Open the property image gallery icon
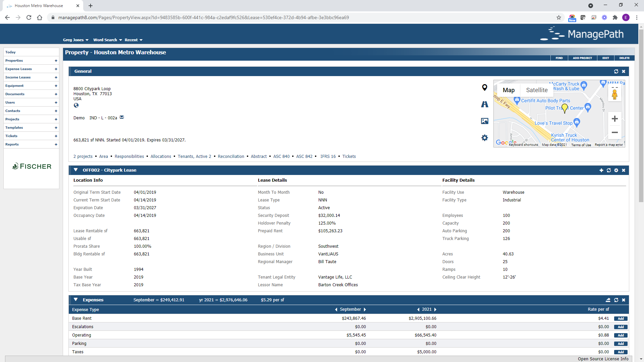Image resolution: width=644 pixels, height=362 pixels. [x=484, y=121]
